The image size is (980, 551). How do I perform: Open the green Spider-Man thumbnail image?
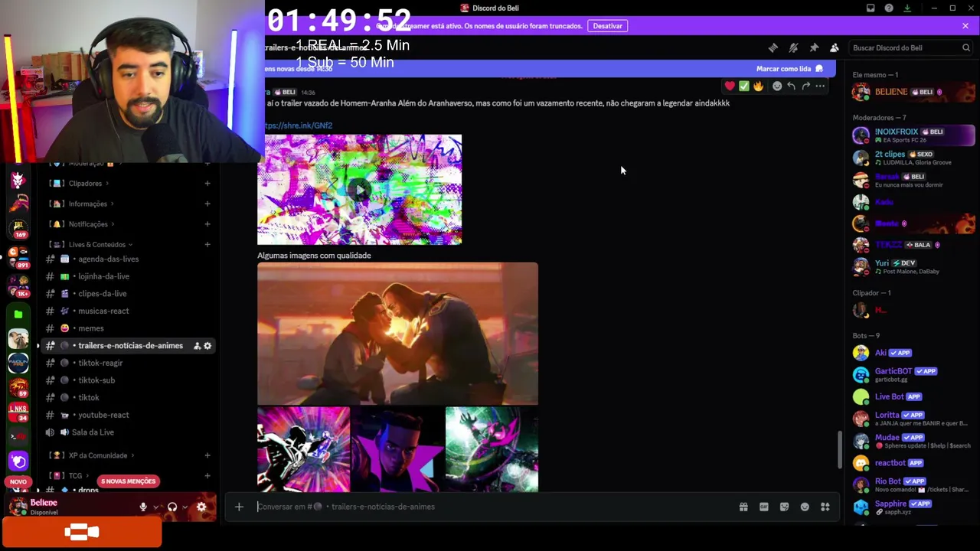492,449
